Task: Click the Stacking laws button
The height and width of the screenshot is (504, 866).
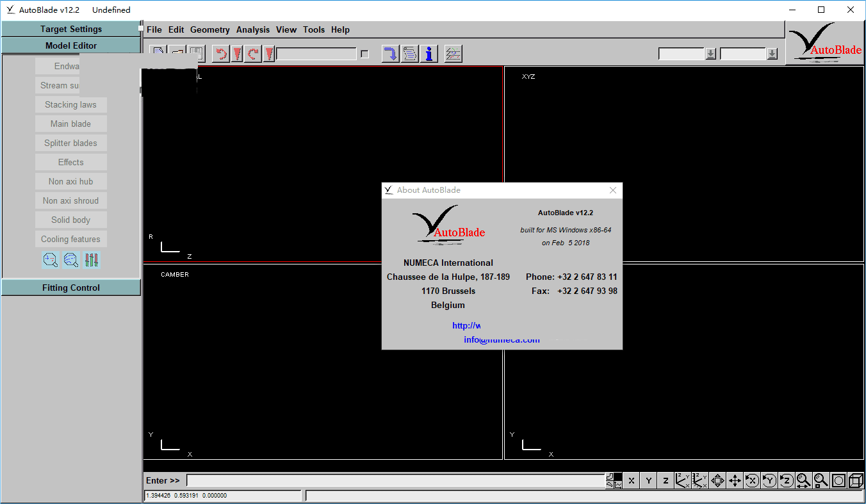Action: click(71, 104)
